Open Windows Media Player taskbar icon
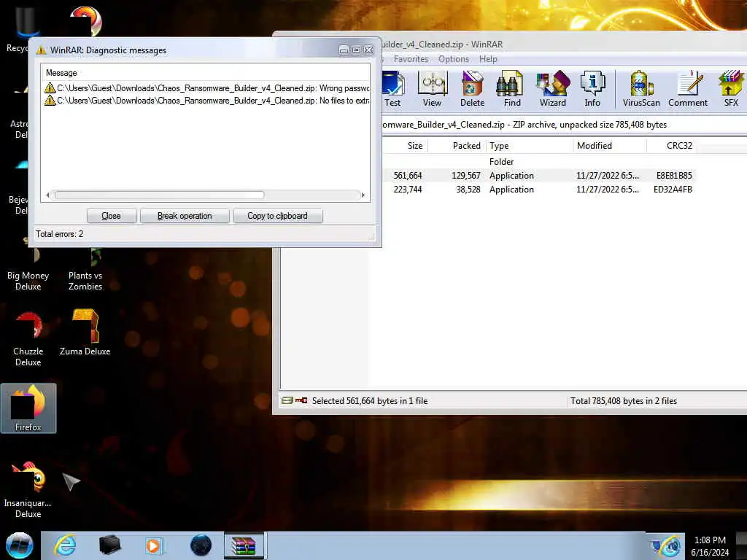Viewport: 747px width, 560px height. [153, 545]
